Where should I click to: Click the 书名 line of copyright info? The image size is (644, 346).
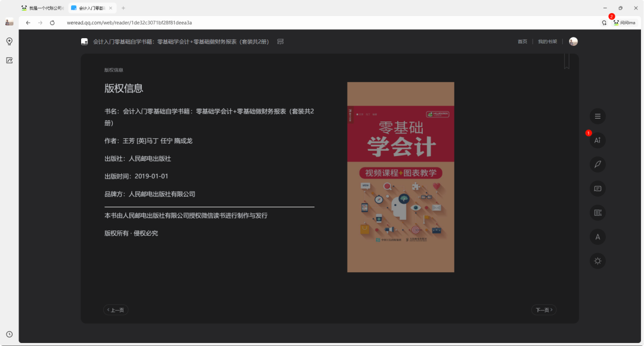point(209,117)
